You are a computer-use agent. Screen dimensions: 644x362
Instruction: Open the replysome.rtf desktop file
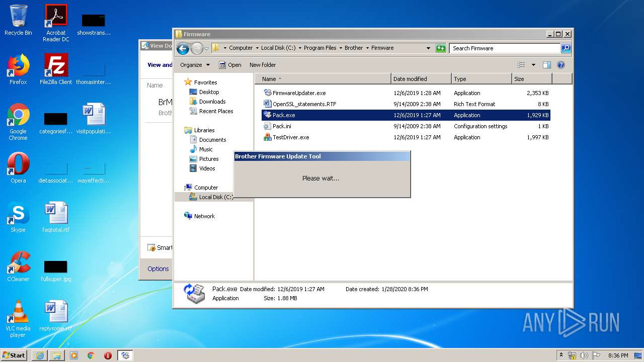pos(56,316)
